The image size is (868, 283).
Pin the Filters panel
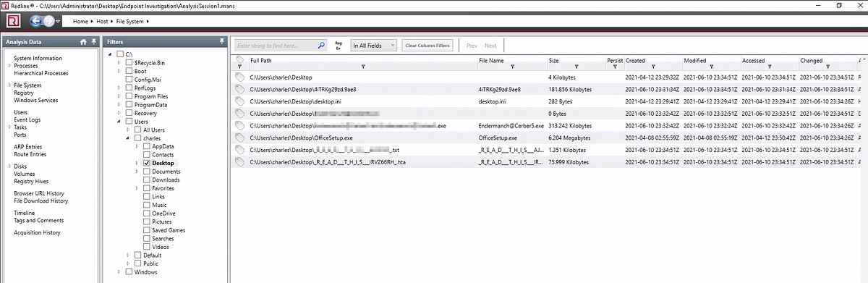[x=221, y=42]
